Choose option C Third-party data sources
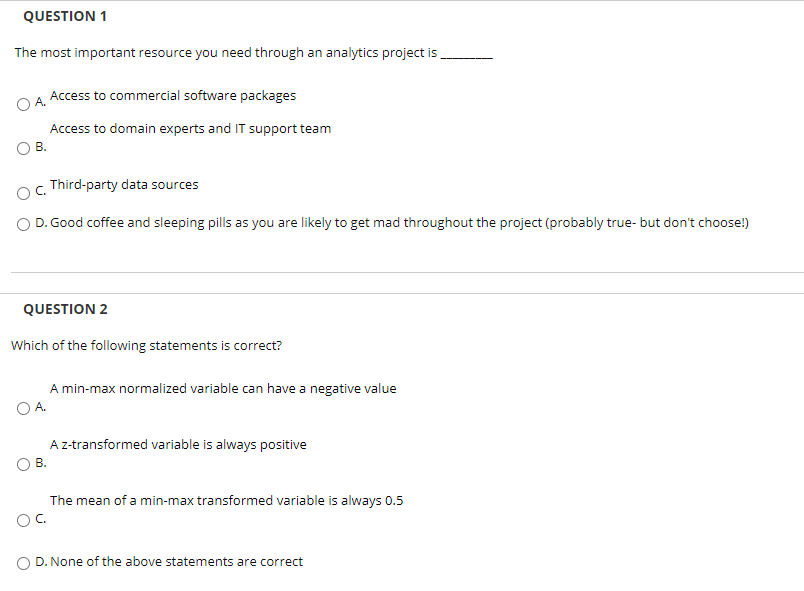Viewport: 804px width, 591px height. [x=22, y=192]
